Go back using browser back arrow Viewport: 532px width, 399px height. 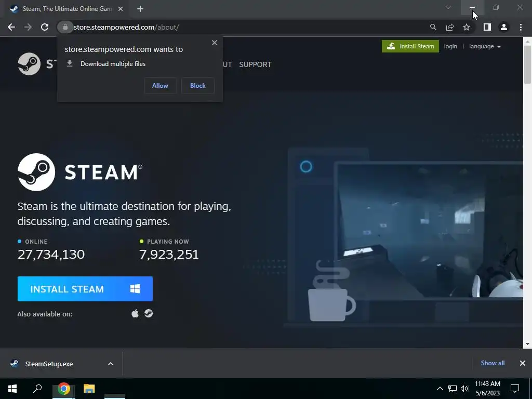[11, 27]
